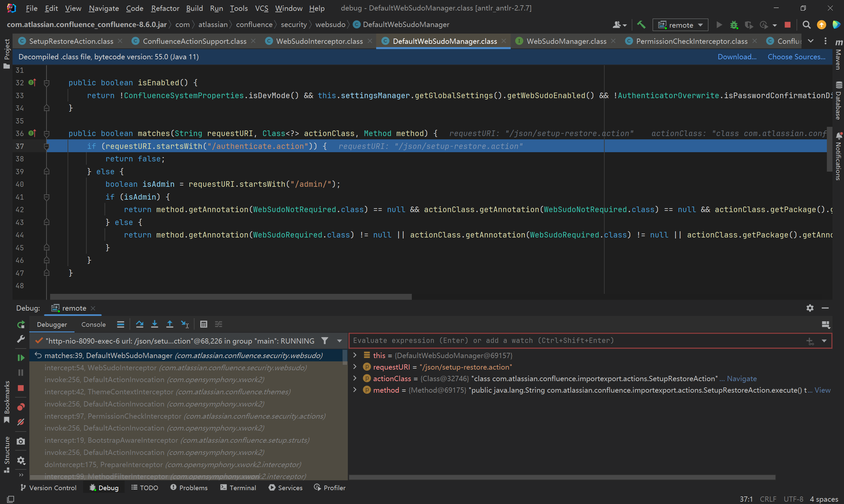Click the Step Into icon
Screen dimensions: 844x504
154,324
